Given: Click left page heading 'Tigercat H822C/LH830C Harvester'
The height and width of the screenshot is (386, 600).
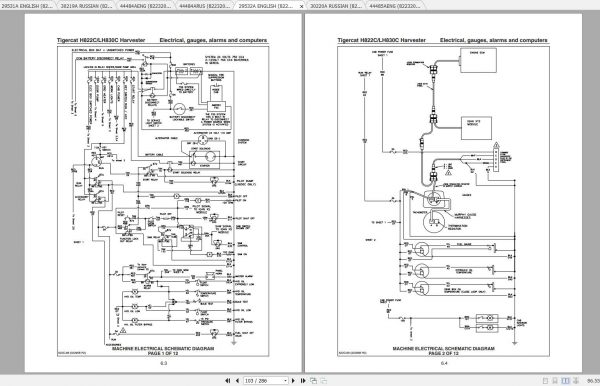Looking at the screenshot, I should [x=101, y=40].
